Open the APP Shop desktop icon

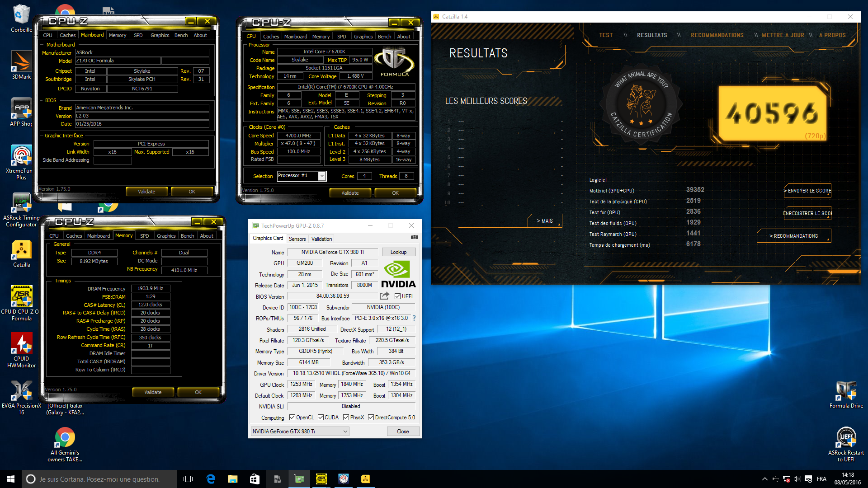[x=21, y=112]
